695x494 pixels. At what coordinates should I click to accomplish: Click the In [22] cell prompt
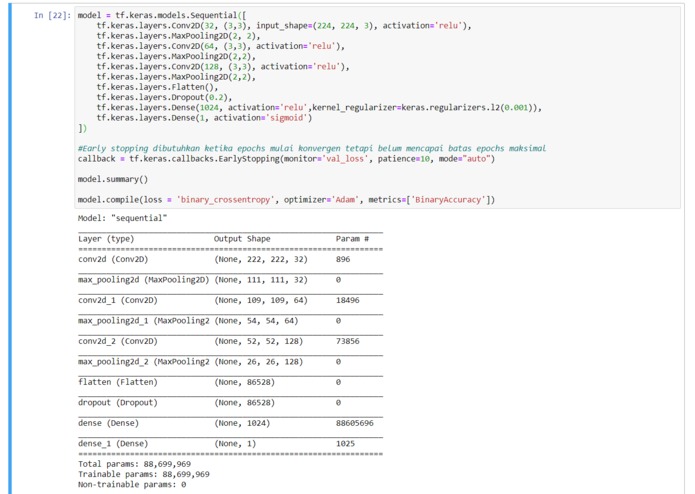tap(52, 16)
